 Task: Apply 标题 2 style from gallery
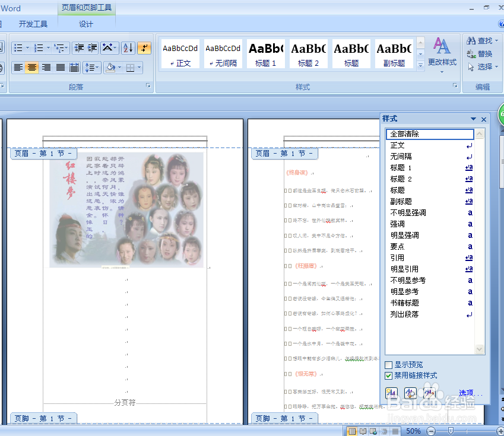point(309,53)
